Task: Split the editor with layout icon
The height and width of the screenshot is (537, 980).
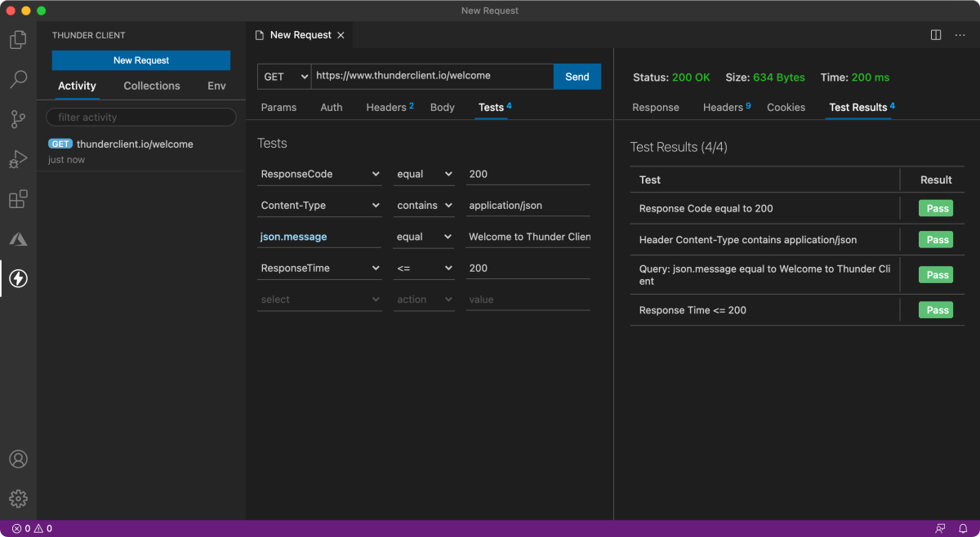Action: pos(936,35)
